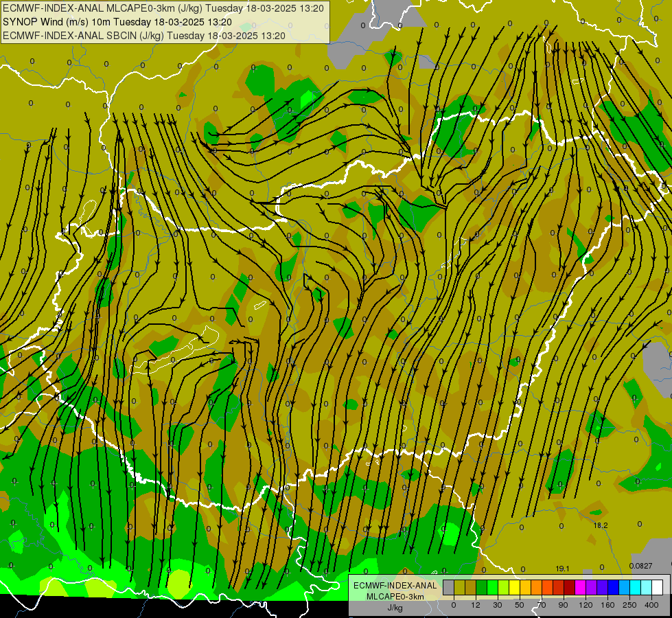Click legend tick label 120

(x=586, y=605)
